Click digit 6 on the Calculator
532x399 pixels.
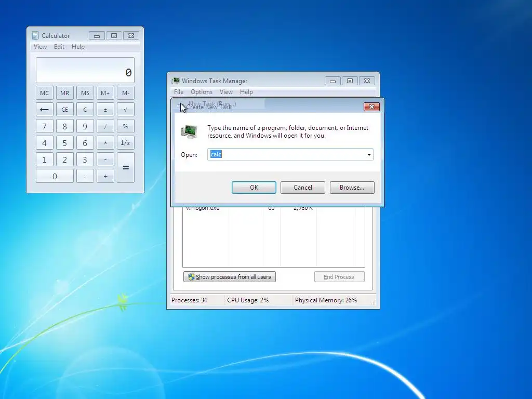[85, 143]
